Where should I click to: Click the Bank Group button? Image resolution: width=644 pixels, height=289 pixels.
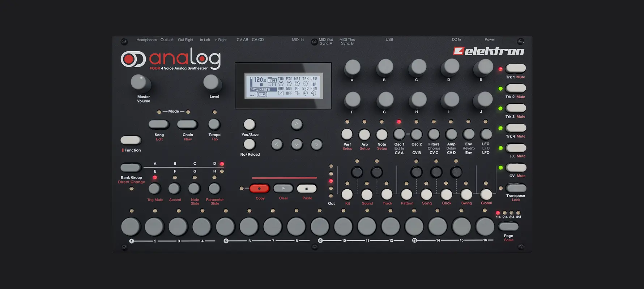click(x=131, y=168)
